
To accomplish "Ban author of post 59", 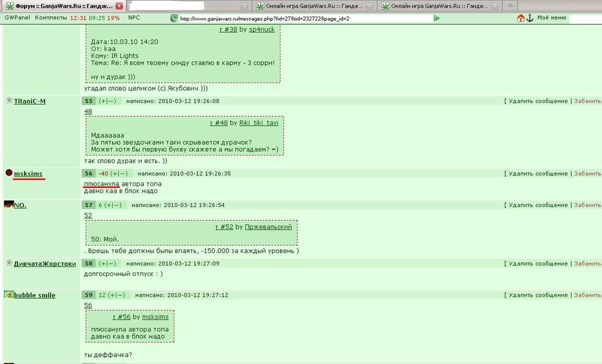I will [587, 295].
